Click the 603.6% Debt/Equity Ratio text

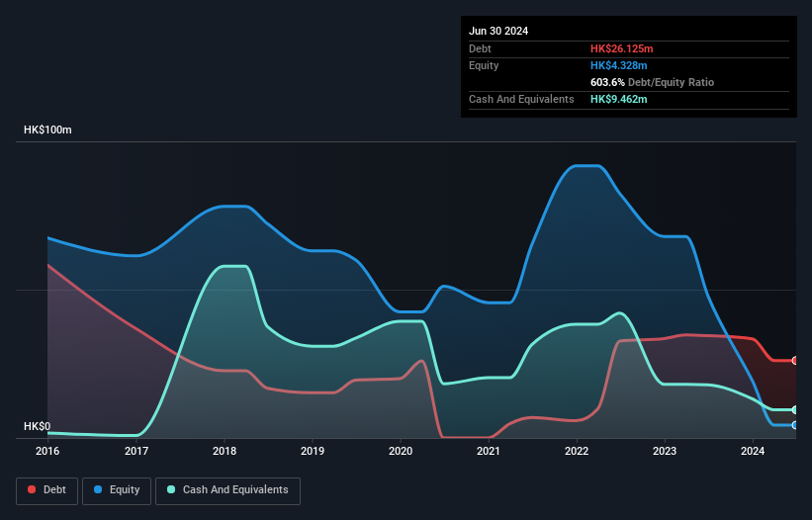click(x=652, y=82)
